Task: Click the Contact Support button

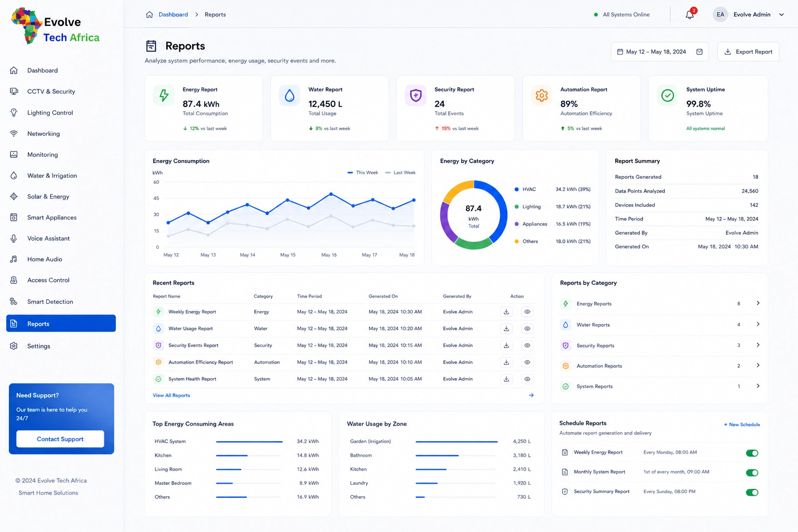Action: (60, 439)
